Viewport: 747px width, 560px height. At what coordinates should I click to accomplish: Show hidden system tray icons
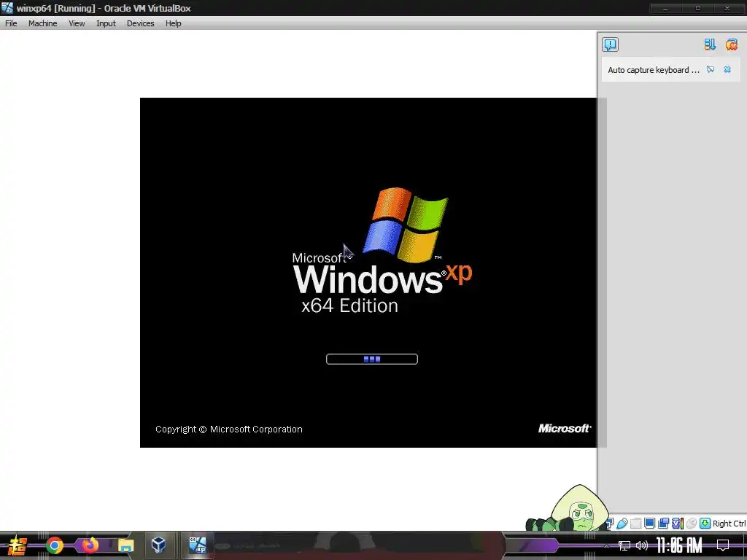(x=606, y=545)
